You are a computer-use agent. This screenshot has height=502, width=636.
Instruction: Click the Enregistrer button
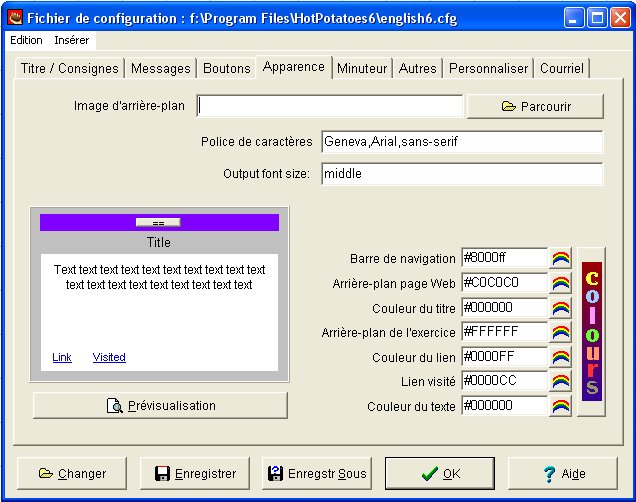point(195,474)
